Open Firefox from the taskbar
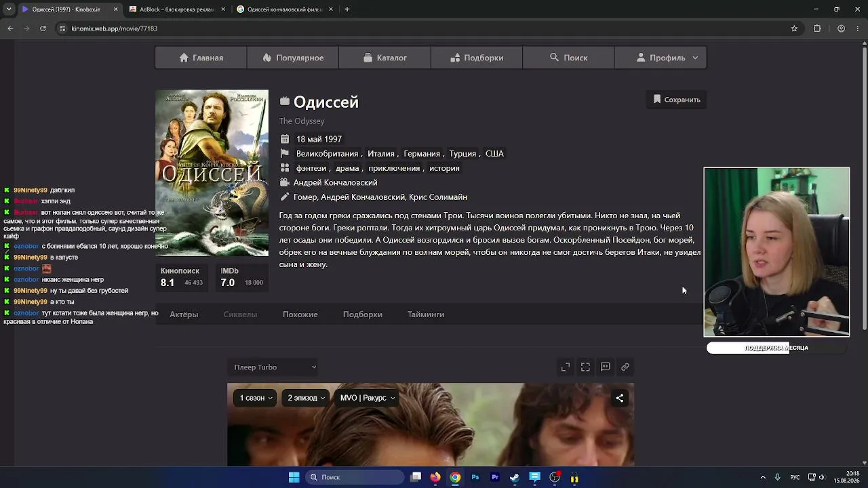868x488 pixels. pyautogui.click(x=435, y=477)
